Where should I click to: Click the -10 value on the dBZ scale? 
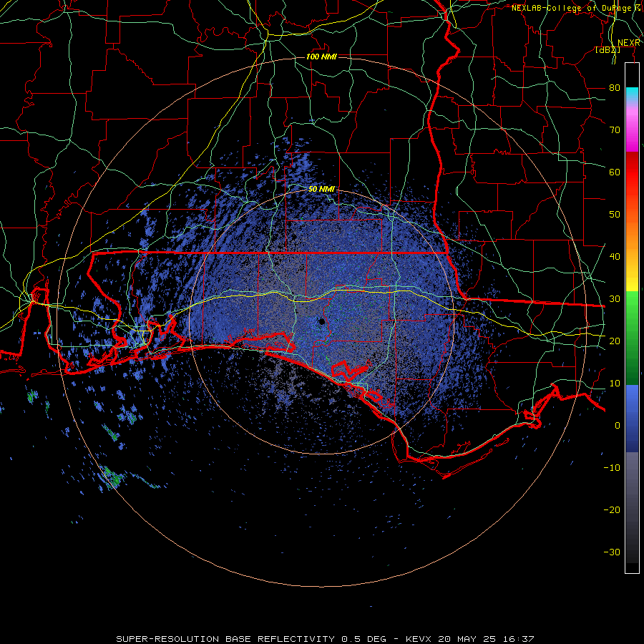point(612,468)
